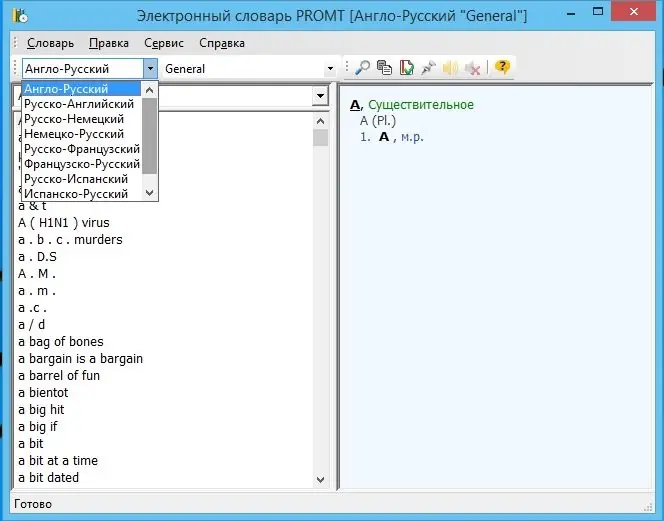Click the word list scroll-up arrow

pos(321,121)
